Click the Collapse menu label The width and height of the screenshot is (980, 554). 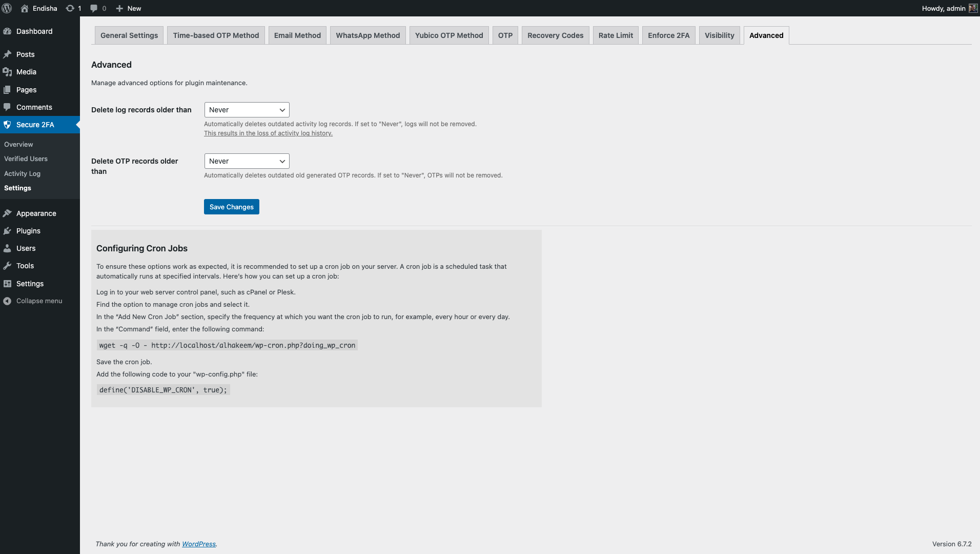tap(39, 301)
